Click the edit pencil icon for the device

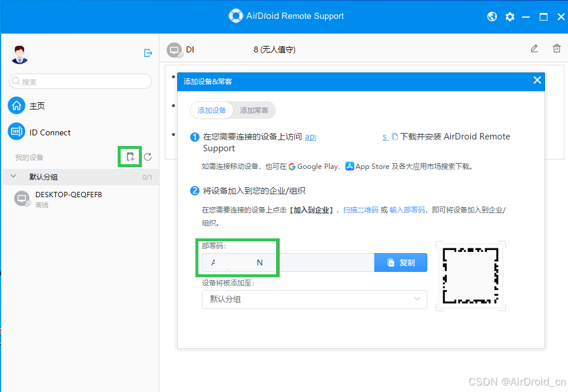click(534, 48)
